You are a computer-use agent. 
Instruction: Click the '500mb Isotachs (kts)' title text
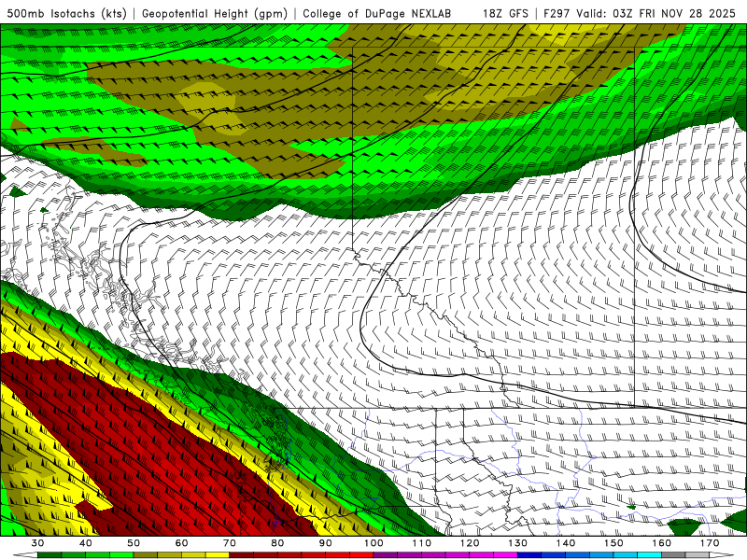(x=67, y=13)
